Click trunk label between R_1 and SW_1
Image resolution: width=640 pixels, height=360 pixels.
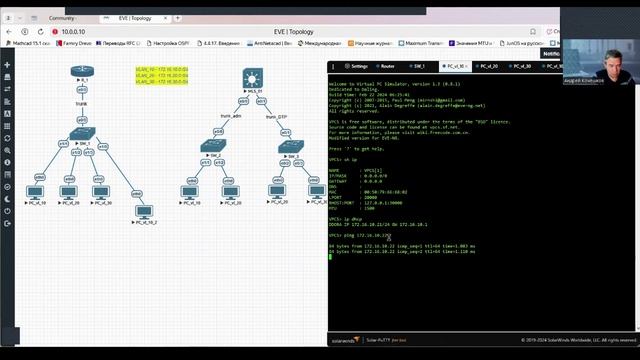(81, 104)
